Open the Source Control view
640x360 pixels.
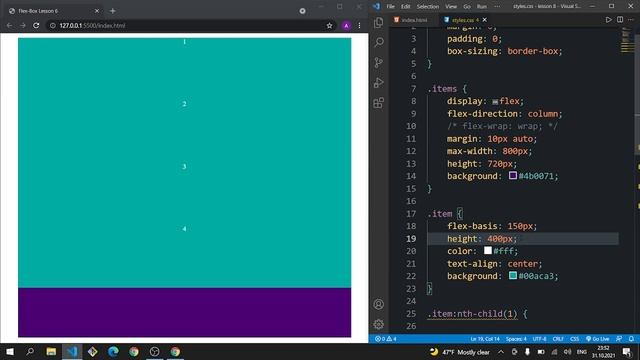point(378,62)
